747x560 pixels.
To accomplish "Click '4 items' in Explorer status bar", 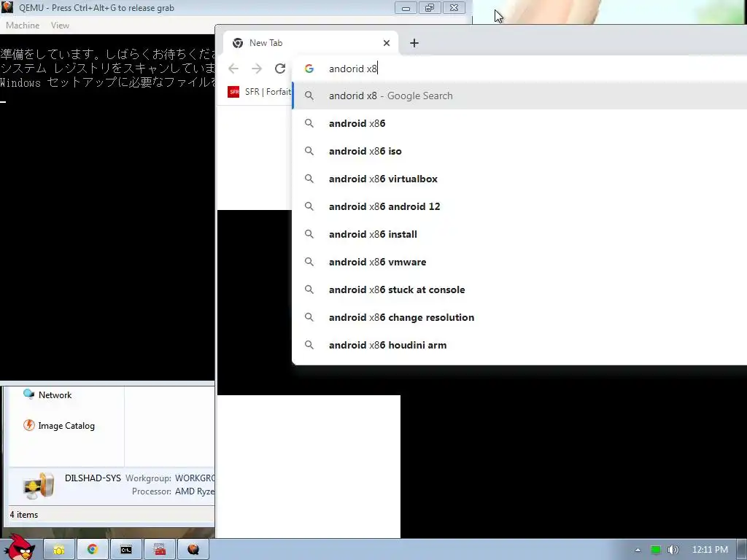I will click(24, 515).
